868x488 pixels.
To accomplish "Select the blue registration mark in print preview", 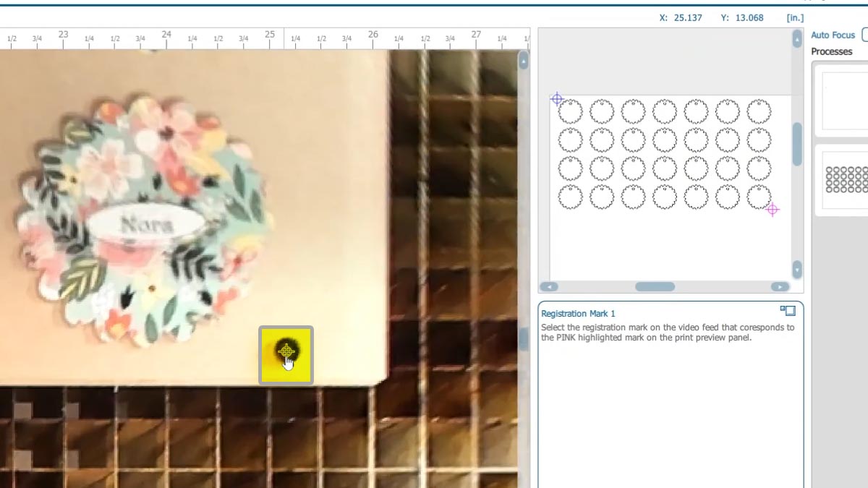I will (x=556, y=99).
